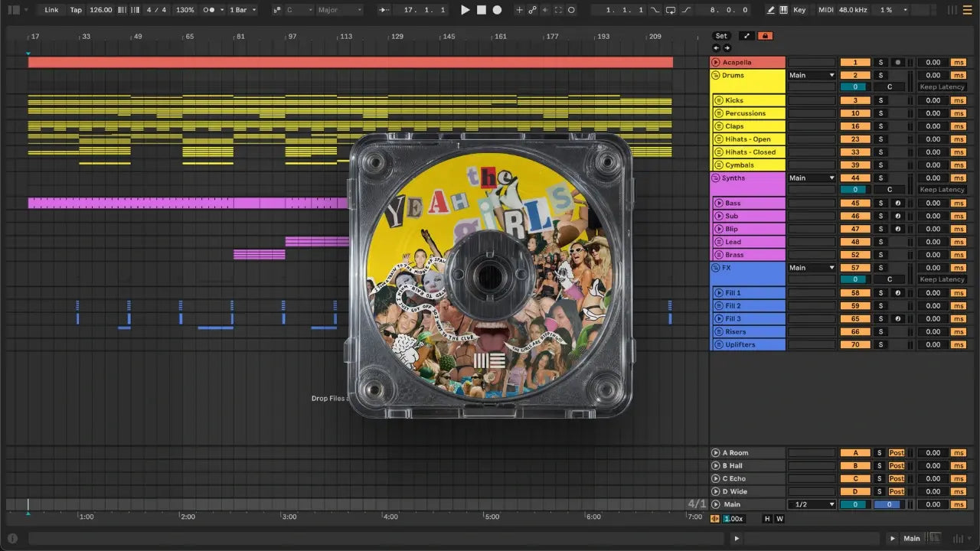Click the Link button

(51, 10)
